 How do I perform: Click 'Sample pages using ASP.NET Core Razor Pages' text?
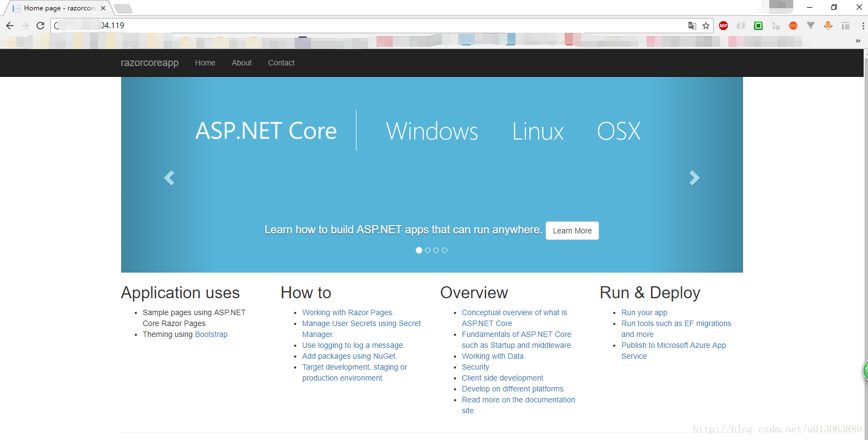click(194, 318)
